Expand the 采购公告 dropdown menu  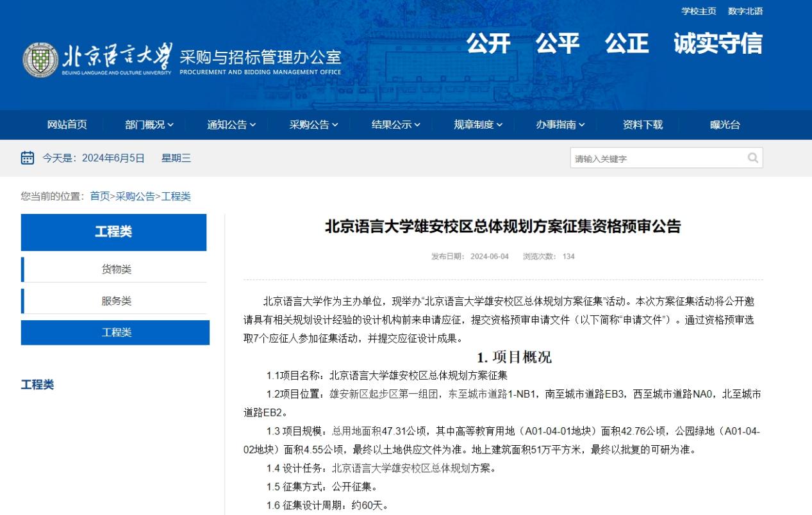click(x=313, y=125)
